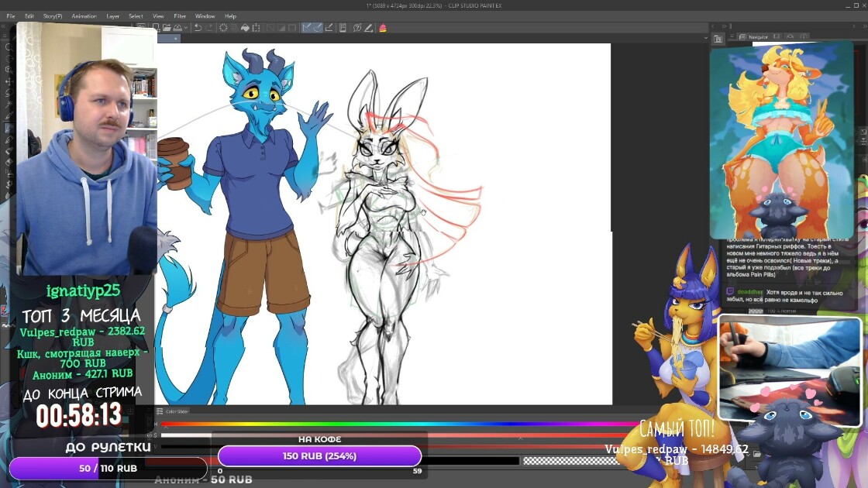
Task: Select the Move layer cross-arrows tool
Action: click(9, 81)
